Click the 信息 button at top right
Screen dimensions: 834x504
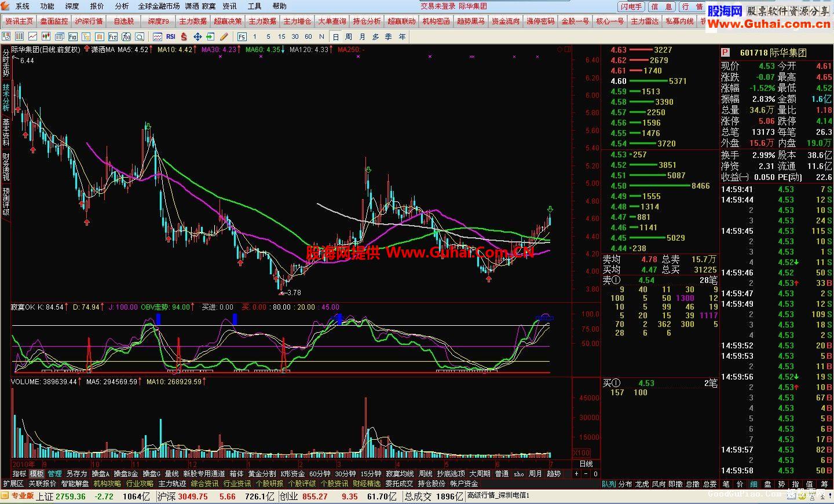(x=661, y=7)
